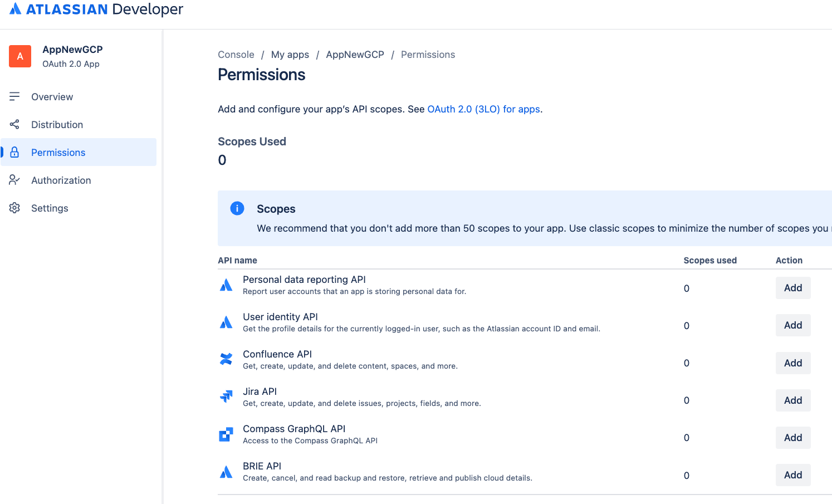Navigate to Console via the breadcrumb
The width and height of the screenshot is (832, 504).
(x=236, y=54)
